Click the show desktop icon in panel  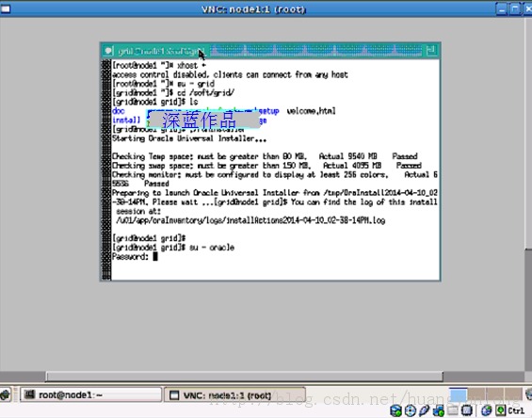(x=5, y=394)
